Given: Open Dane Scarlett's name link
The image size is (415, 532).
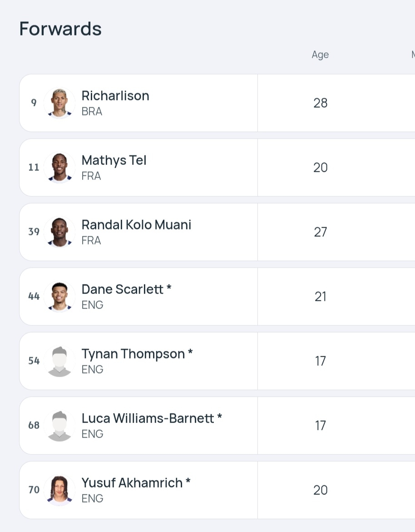Looking at the screenshot, I should (x=123, y=289).
